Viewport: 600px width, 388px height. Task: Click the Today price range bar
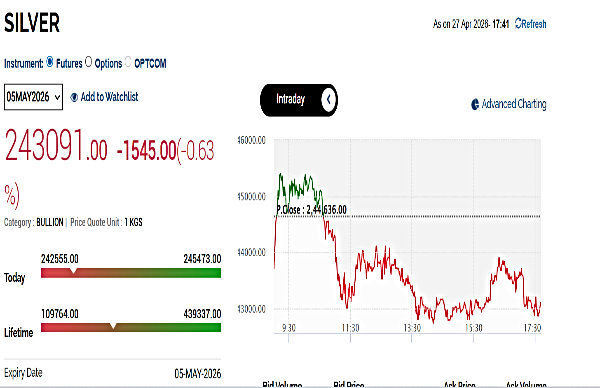(131, 273)
